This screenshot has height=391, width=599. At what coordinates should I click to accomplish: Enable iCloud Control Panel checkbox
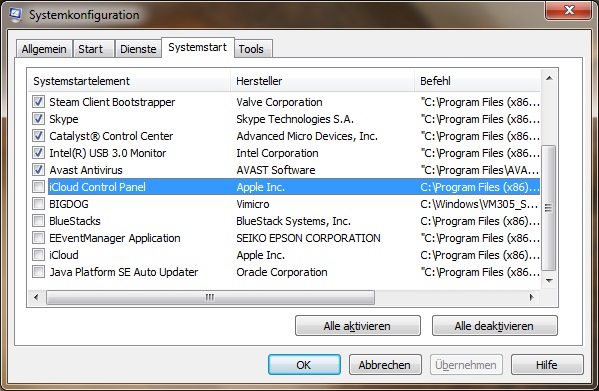click(38, 187)
